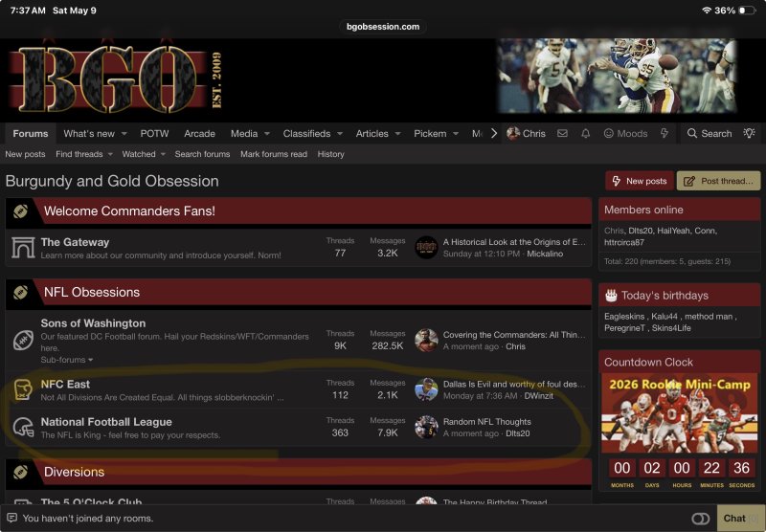The height and width of the screenshot is (532, 766).
Task: Expand the What's new dropdown arrow
Action: (124, 134)
